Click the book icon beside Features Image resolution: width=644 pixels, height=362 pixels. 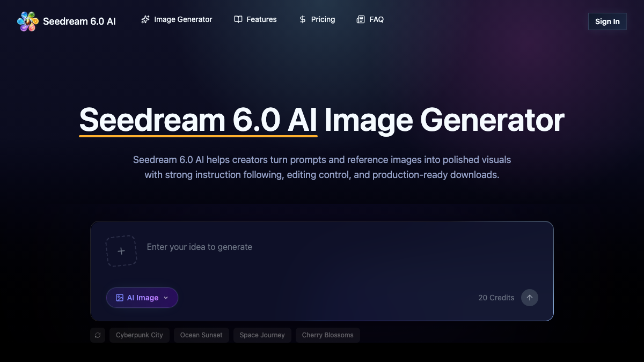pos(238,19)
